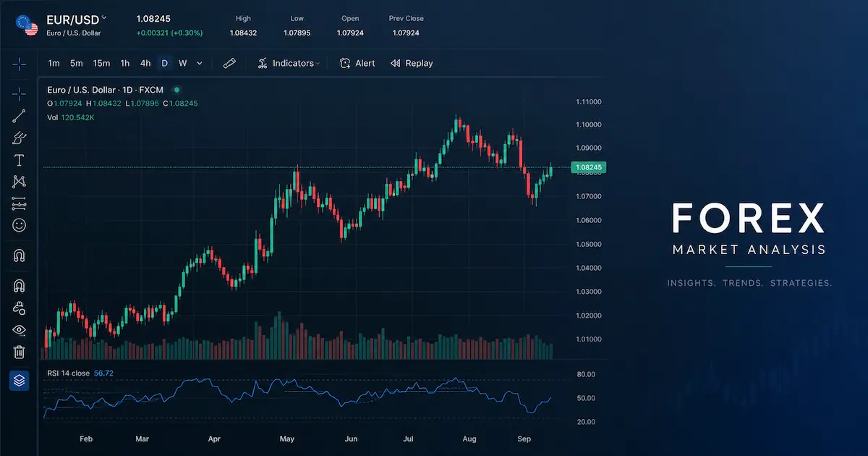
Task: Click the Low value 1.07895 in header
Action: coord(297,33)
